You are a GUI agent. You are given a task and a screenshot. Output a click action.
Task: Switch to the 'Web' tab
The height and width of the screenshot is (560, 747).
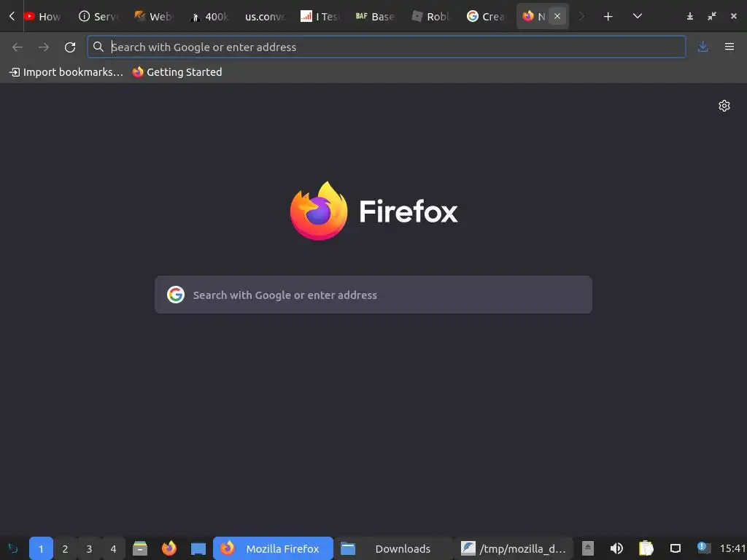(x=153, y=16)
